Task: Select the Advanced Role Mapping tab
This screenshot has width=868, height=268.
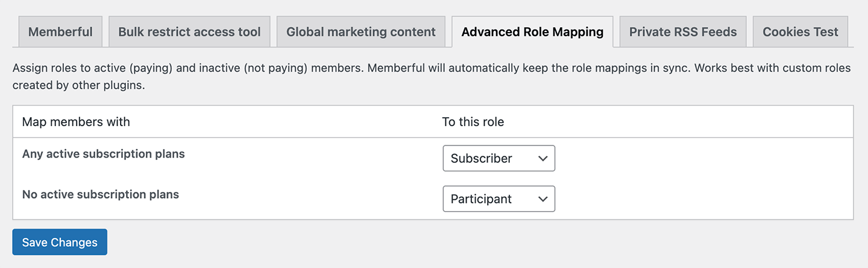Action: 532,32
